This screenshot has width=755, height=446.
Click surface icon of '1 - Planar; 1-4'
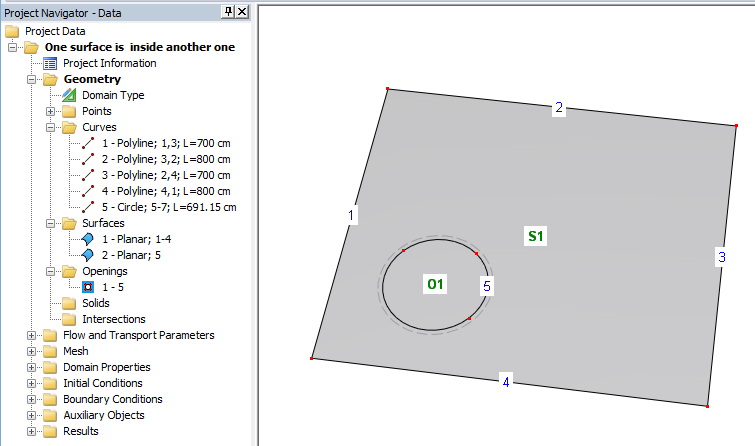pos(88,239)
